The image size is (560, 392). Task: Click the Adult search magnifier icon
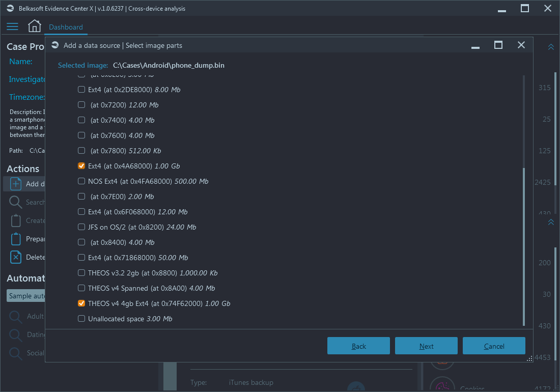15,317
